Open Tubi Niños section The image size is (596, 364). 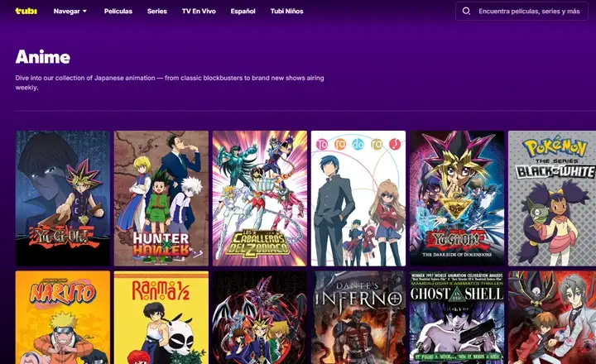pyautogui.click(x=286, y=11)
